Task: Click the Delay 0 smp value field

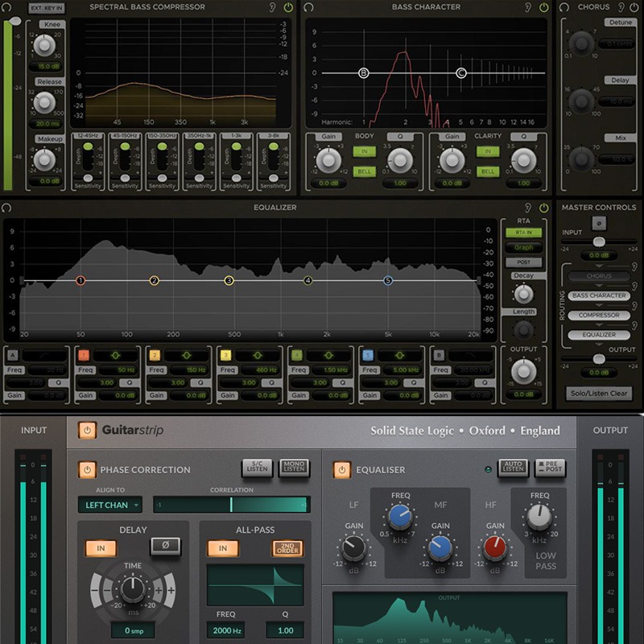Action: [x=133, y=630]
